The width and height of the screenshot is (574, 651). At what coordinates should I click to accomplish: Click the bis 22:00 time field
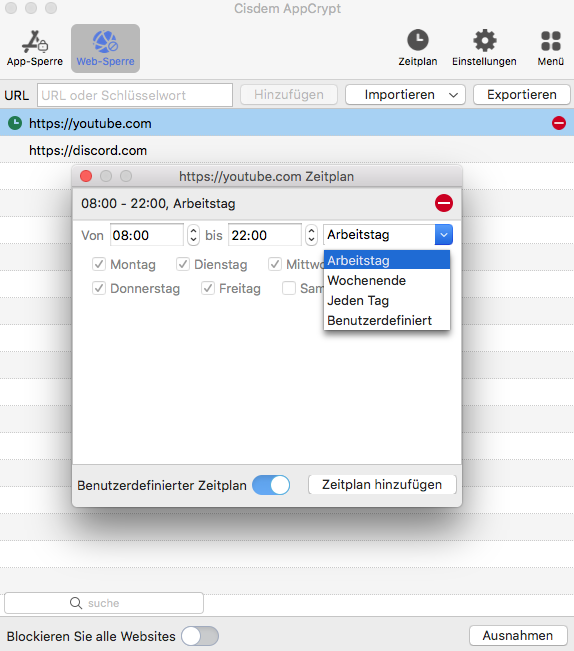265,235
